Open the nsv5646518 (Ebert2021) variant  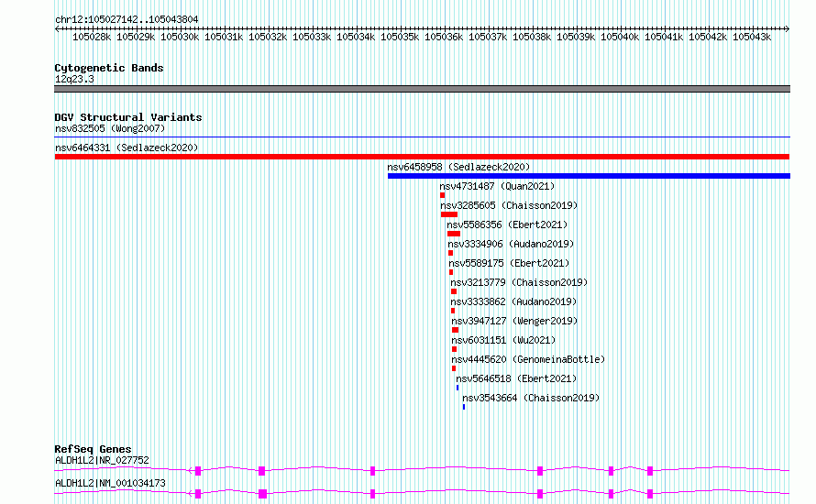[x=516, y=378]
